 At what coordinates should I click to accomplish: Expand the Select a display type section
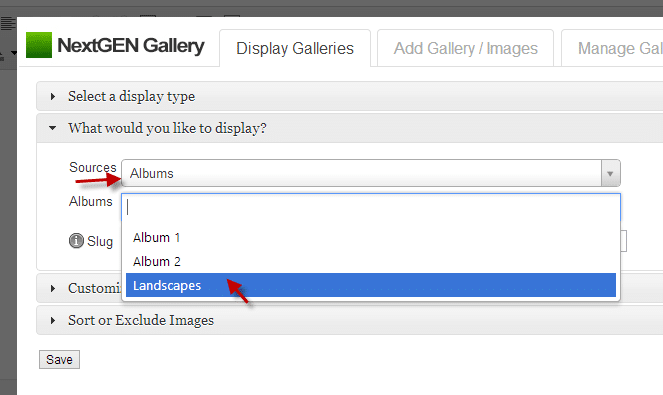point(52,96)
